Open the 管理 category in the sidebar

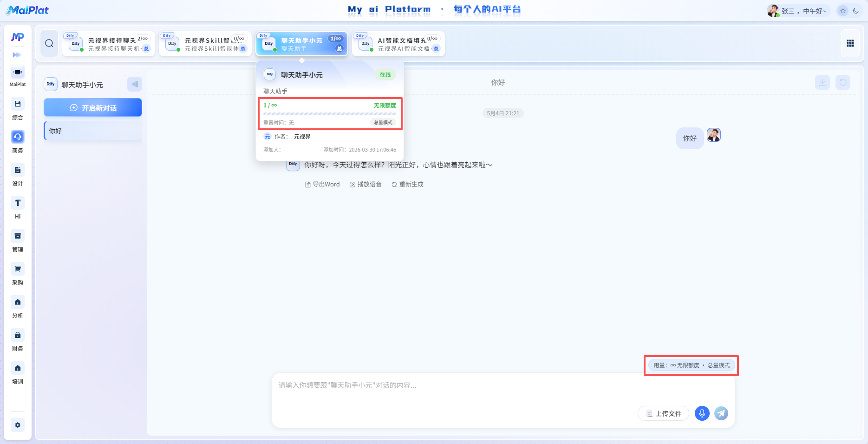tap(18, 241)
